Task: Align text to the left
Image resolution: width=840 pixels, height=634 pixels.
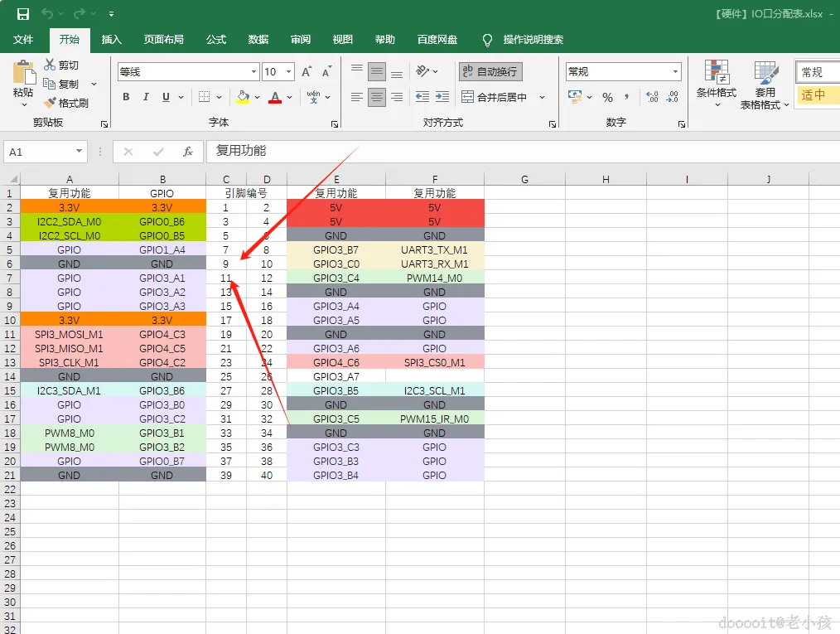Action: 357,97
